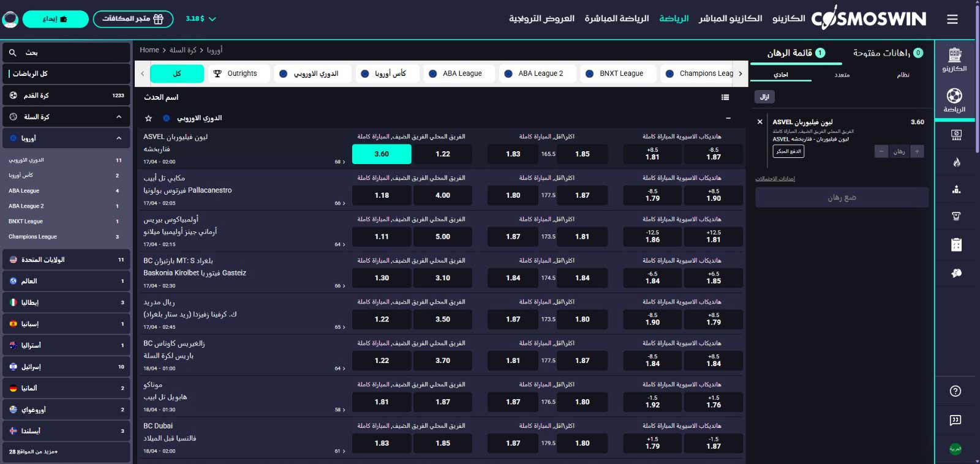Switch bet slip to multiple tab
The width and height of the screenshot is (980, 464).
842,75
